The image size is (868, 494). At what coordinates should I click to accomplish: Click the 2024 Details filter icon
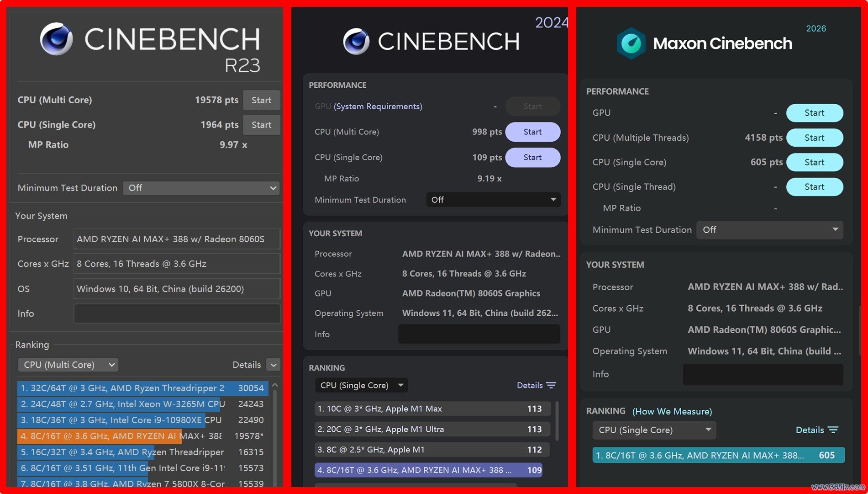pyautogui.click(x=551, y=385)
